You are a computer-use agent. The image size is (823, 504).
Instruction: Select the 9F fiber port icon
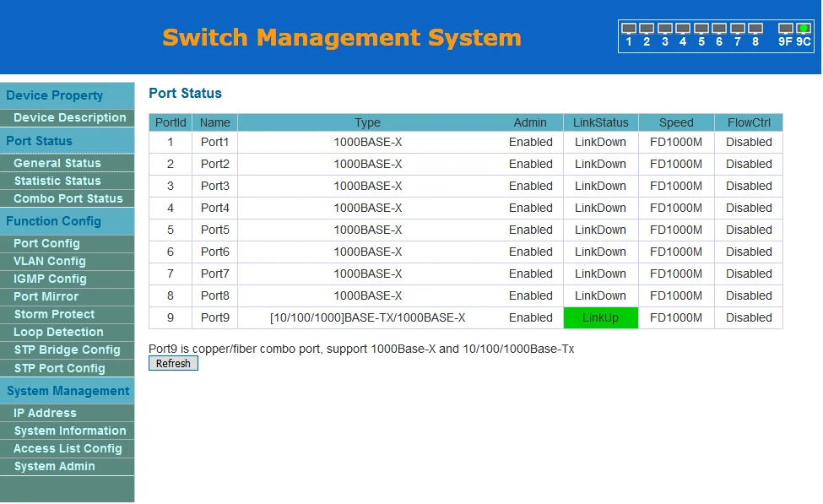point(785,30)
